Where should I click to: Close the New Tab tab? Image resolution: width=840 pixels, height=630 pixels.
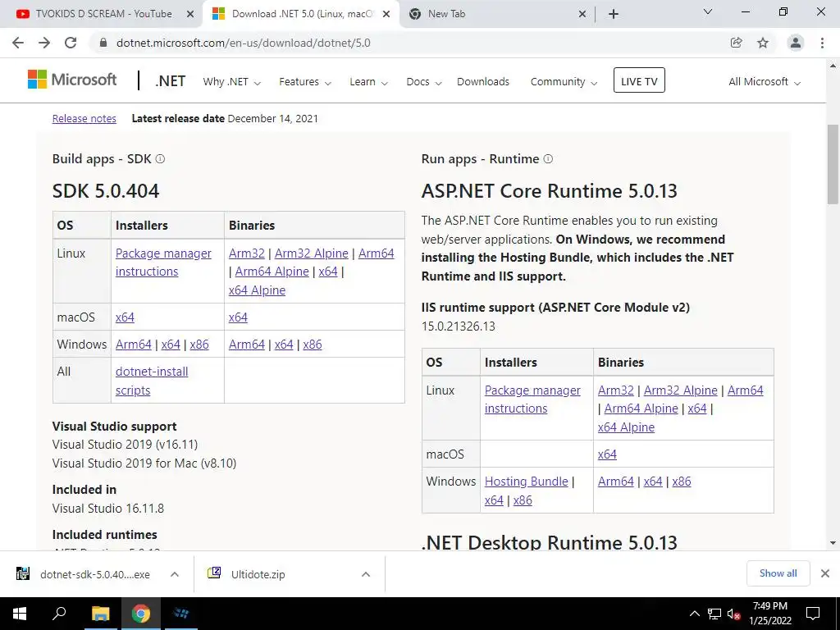coord(583,14)
